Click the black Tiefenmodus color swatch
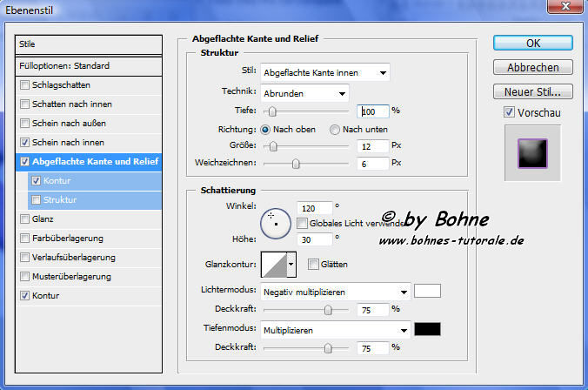Screen dimensions: 588x390 tap(427, 329)
